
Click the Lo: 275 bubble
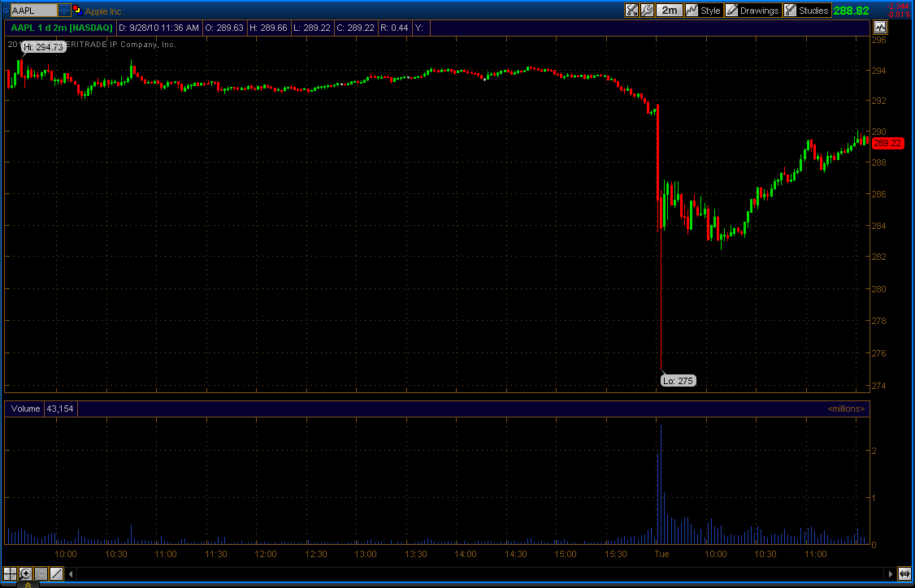click(678, 381)
